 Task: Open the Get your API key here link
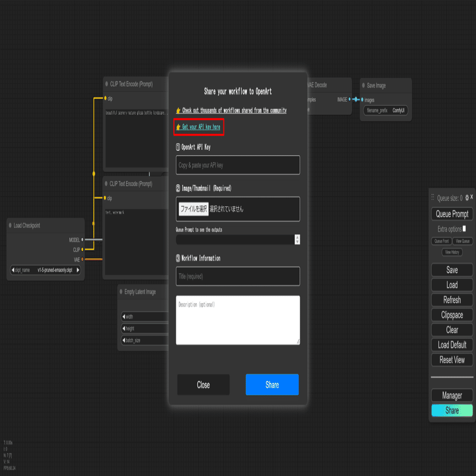[201, 127]
